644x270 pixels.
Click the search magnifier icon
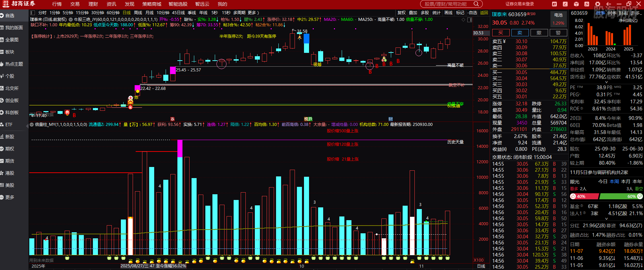point(476,4)
